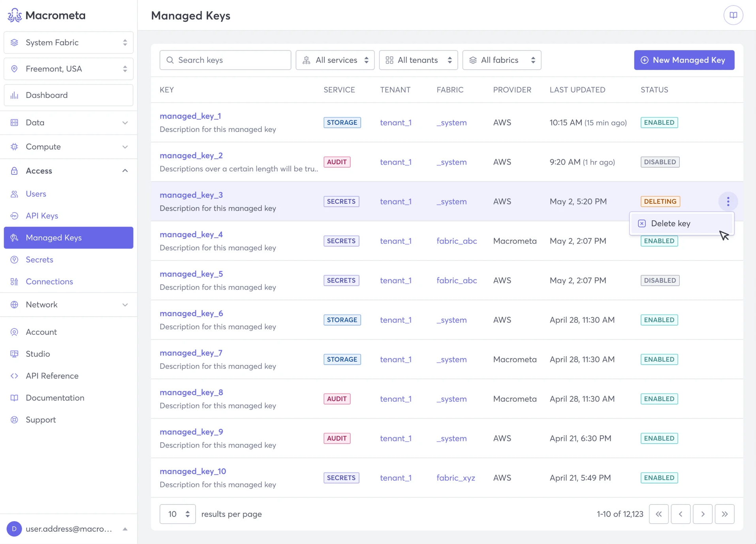Click the Account icon in sidebar

[x=15, y=332]
